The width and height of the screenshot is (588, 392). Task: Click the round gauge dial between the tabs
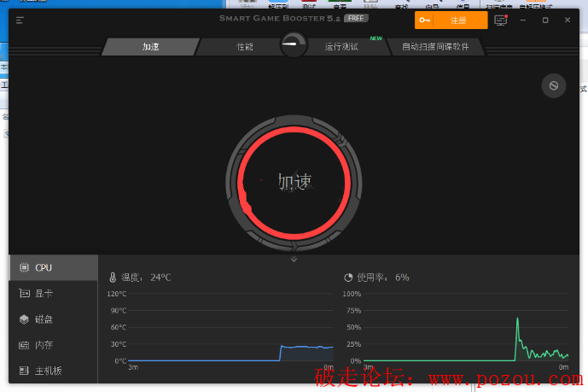[294, 44]
